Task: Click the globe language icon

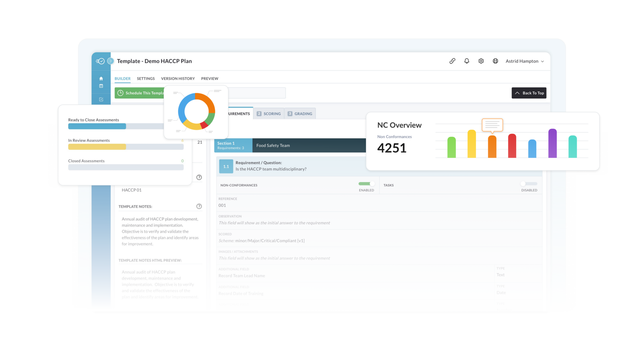Action: [x=495, y=61]
